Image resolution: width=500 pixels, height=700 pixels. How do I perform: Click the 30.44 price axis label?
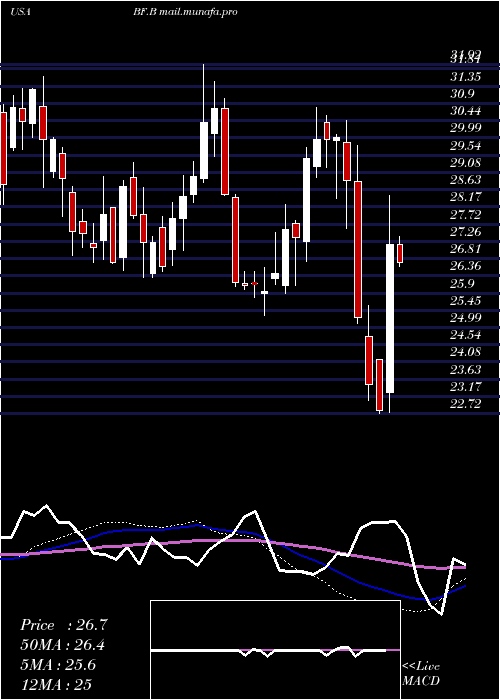[x=465, y=111]
